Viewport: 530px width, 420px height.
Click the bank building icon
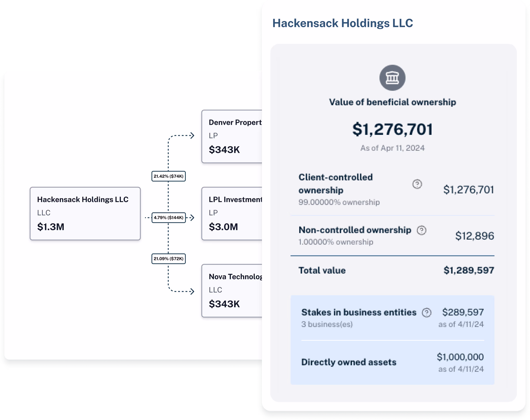tap(392, 78)
